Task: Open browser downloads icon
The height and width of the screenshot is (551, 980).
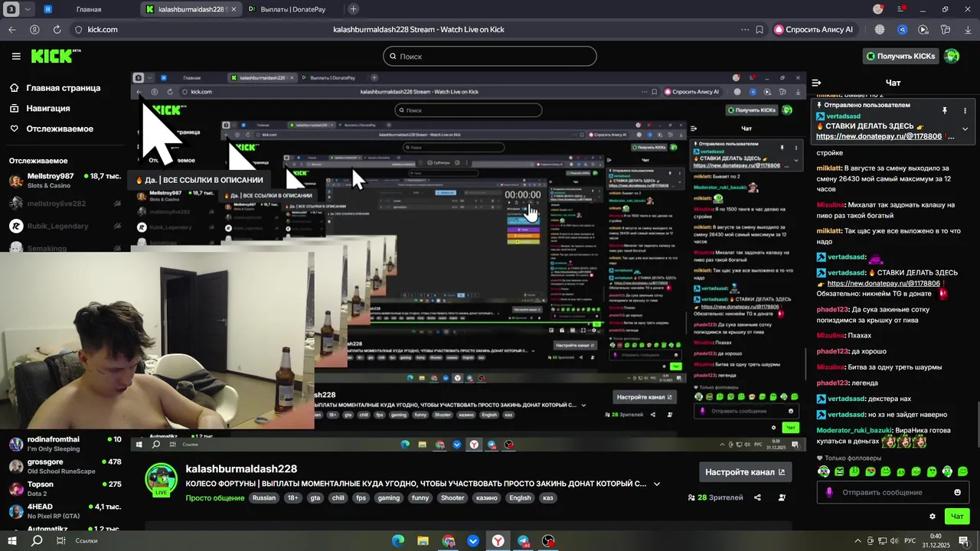Action: (968, 30)
